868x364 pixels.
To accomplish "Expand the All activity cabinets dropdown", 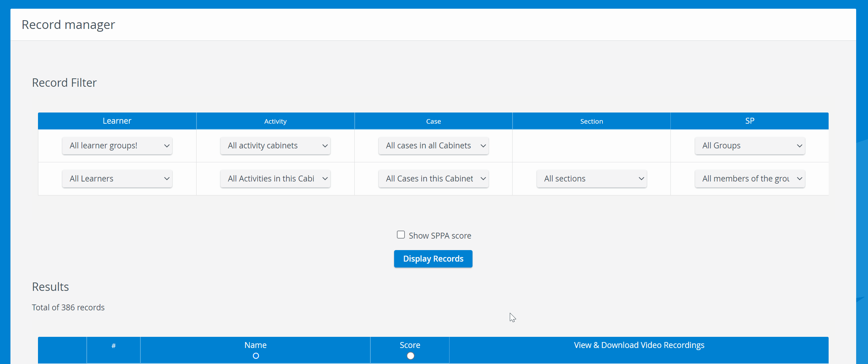I will pyautogui.click(x=275, y=146).
